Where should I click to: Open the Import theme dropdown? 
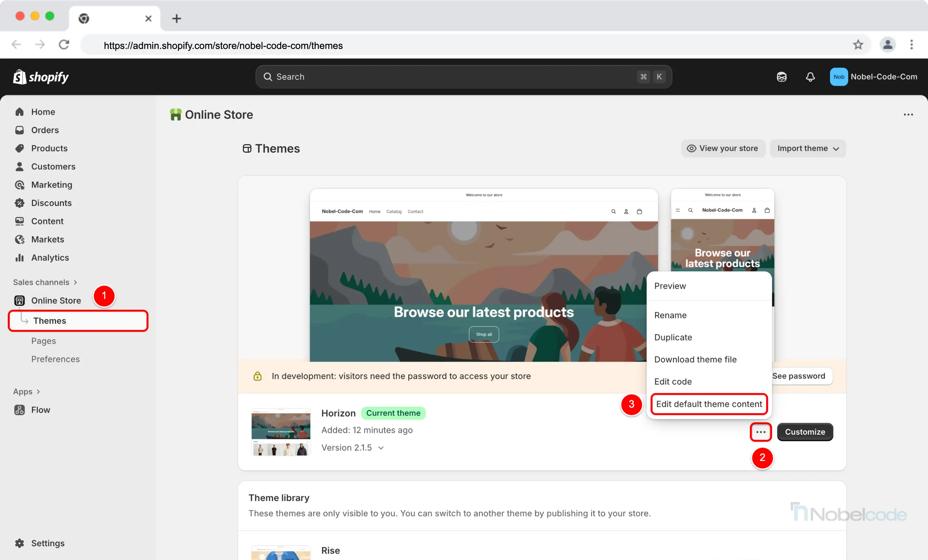(807, 148)
